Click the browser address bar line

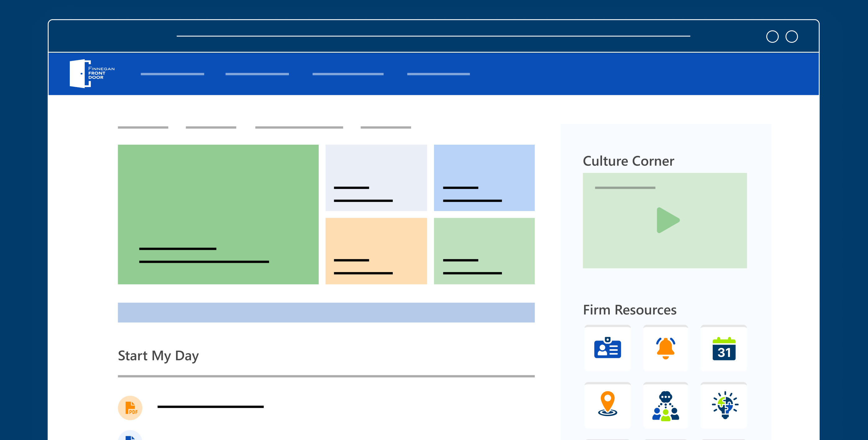pos(433,36)
